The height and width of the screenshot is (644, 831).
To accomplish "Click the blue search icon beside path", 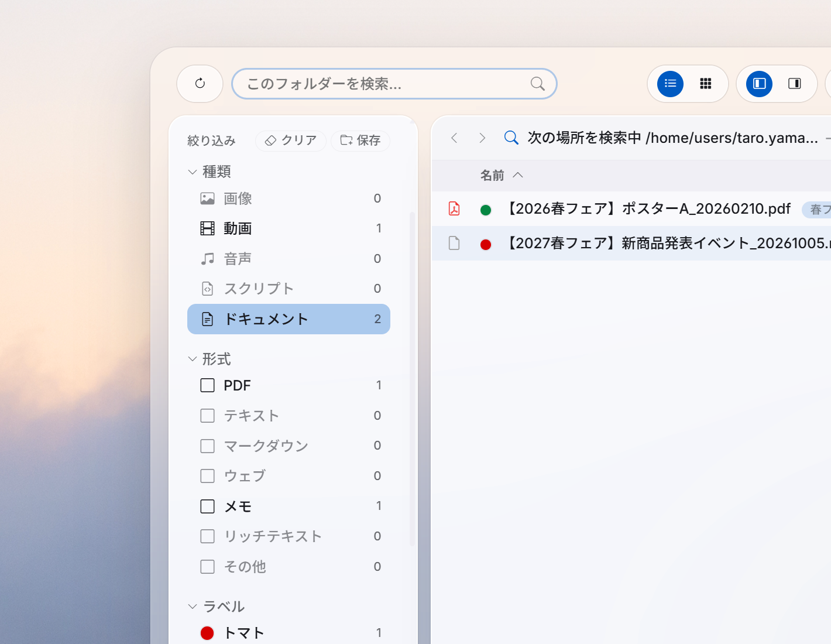I will click(511, 138).
